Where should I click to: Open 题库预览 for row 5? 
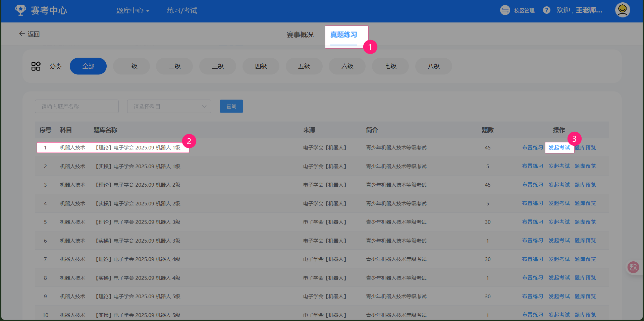point(585,222)
